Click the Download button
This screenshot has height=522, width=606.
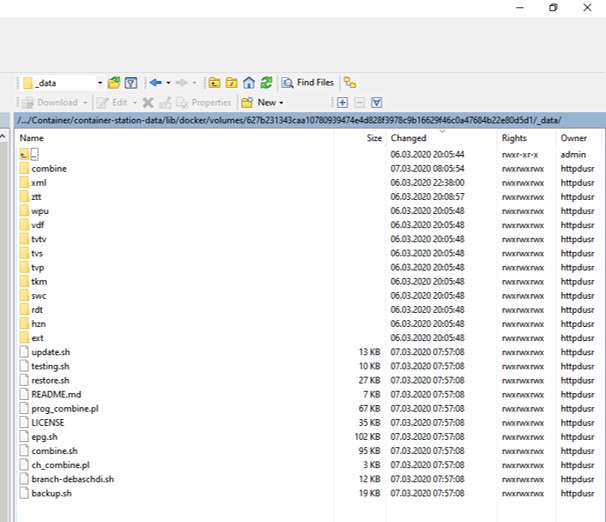click(50, 102)
